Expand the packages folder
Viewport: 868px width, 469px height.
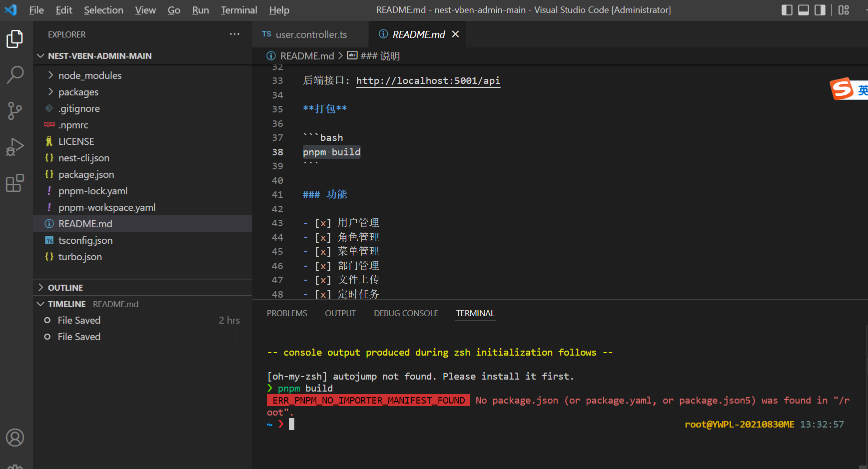(x=50, y=92)
